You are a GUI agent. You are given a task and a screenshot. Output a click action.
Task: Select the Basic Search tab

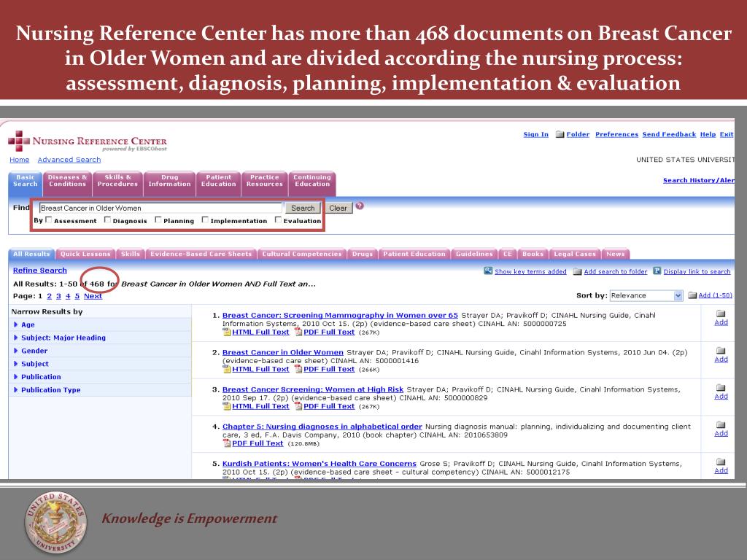26,184
